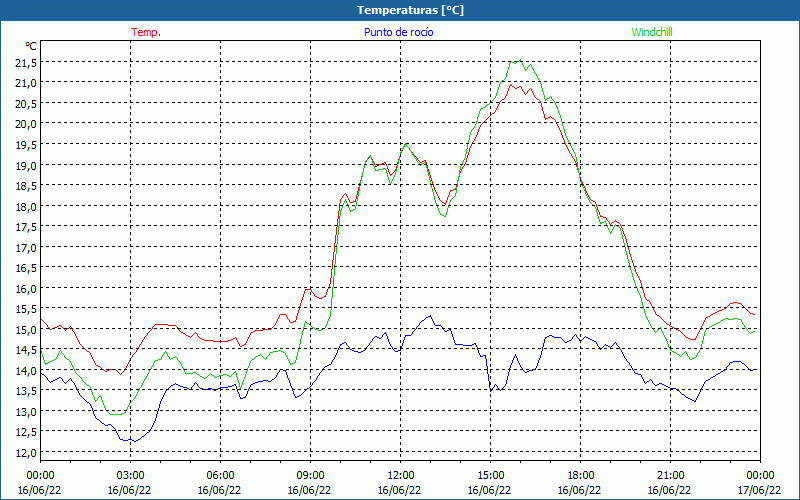
Task: Click the 16,0 y-axis value
Action: pos(26,288)
